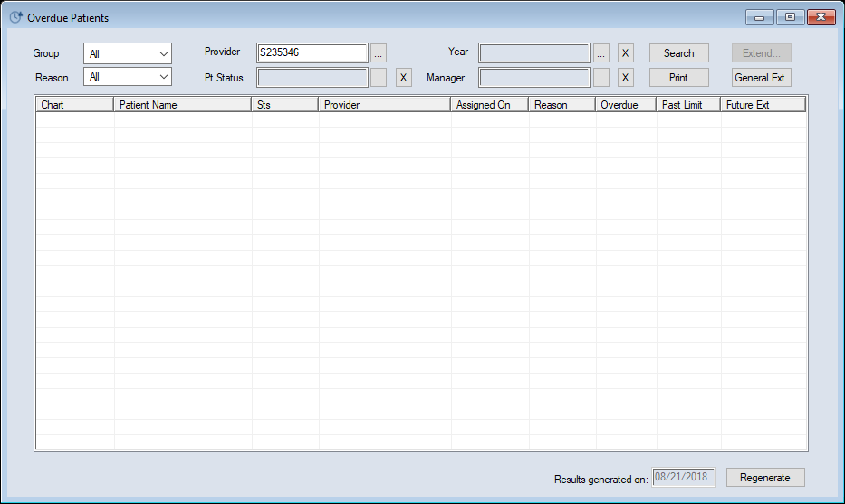
Task: Sort by Assigned On column header
Action: (x=489, y=105)
